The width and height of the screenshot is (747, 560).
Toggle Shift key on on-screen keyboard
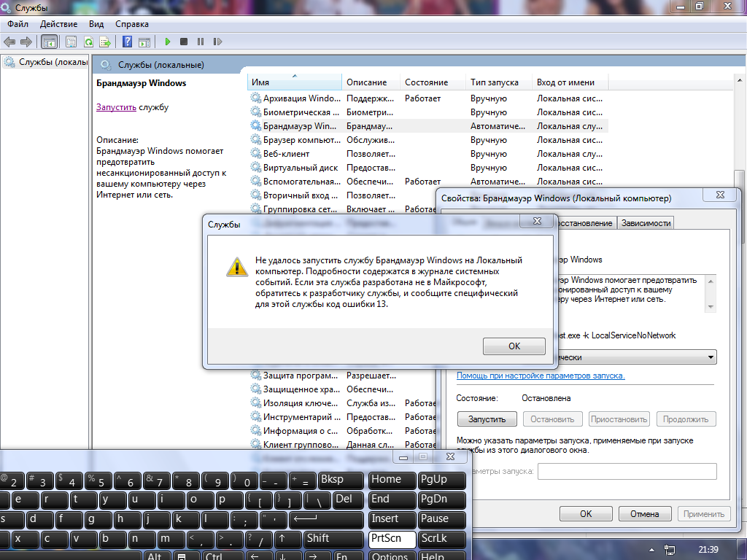pos(335,539)
